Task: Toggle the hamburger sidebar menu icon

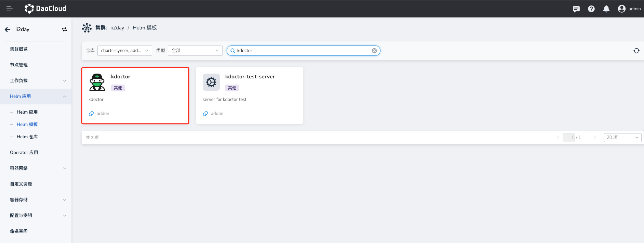Action: [x=10, y=9]
